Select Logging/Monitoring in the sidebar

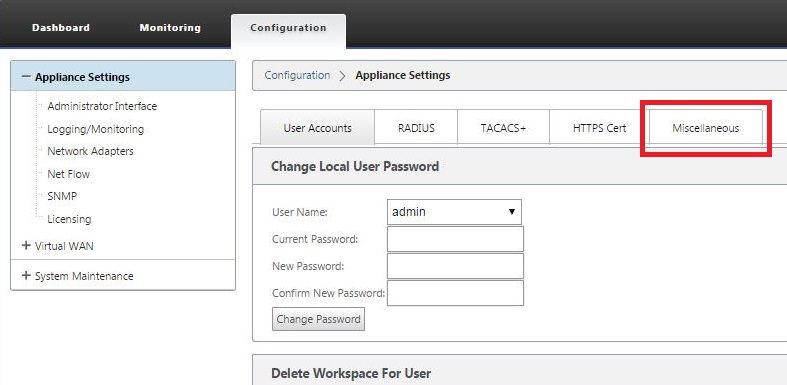[95, 129]
